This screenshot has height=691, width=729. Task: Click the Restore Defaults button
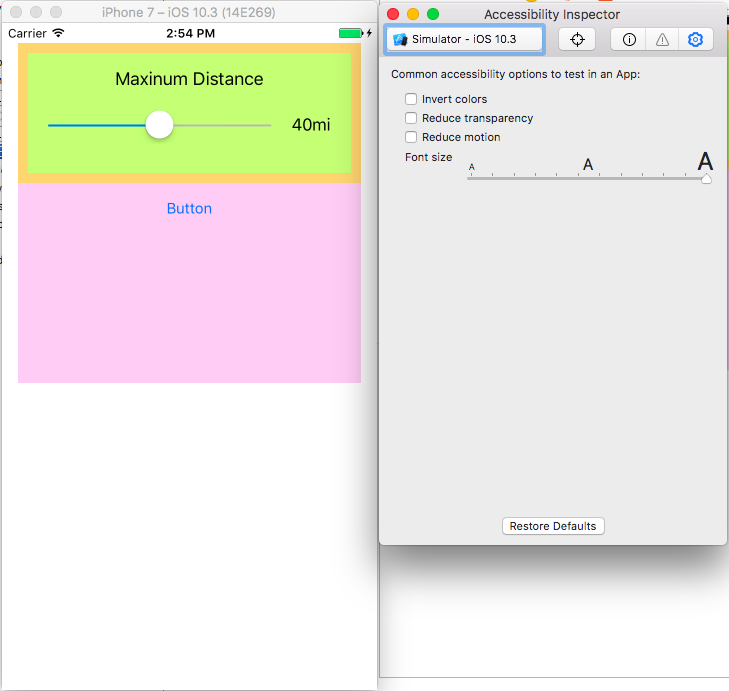click(553, 526)
